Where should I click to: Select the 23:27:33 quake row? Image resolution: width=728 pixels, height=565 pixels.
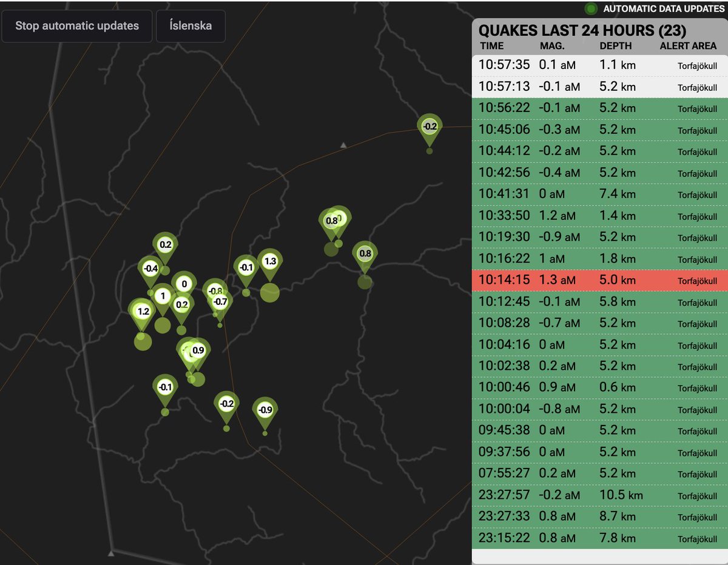click(599, 517)
